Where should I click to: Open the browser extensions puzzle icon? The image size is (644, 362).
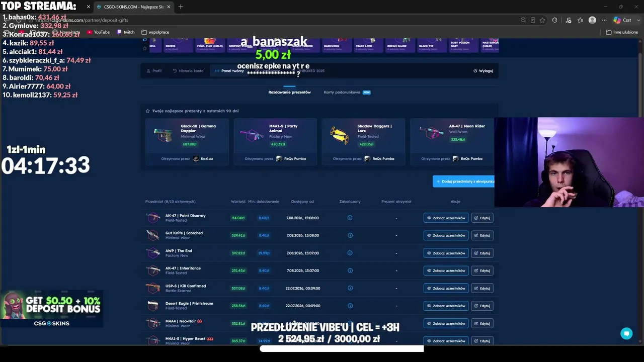pyautogui.click(x=554, y=20)
